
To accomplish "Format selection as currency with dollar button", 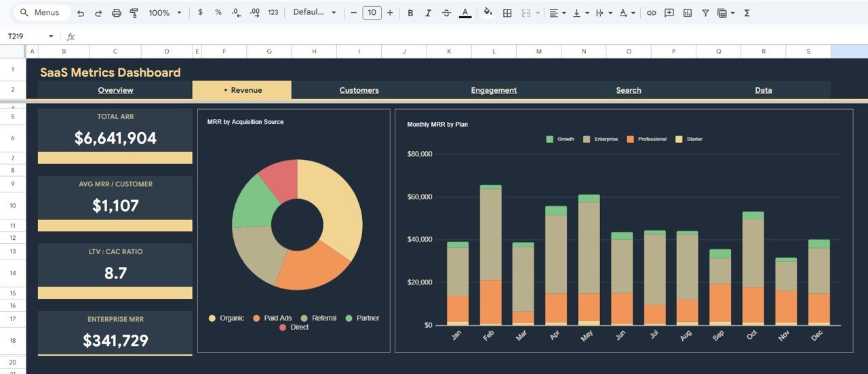I will (x=200, y=13).
